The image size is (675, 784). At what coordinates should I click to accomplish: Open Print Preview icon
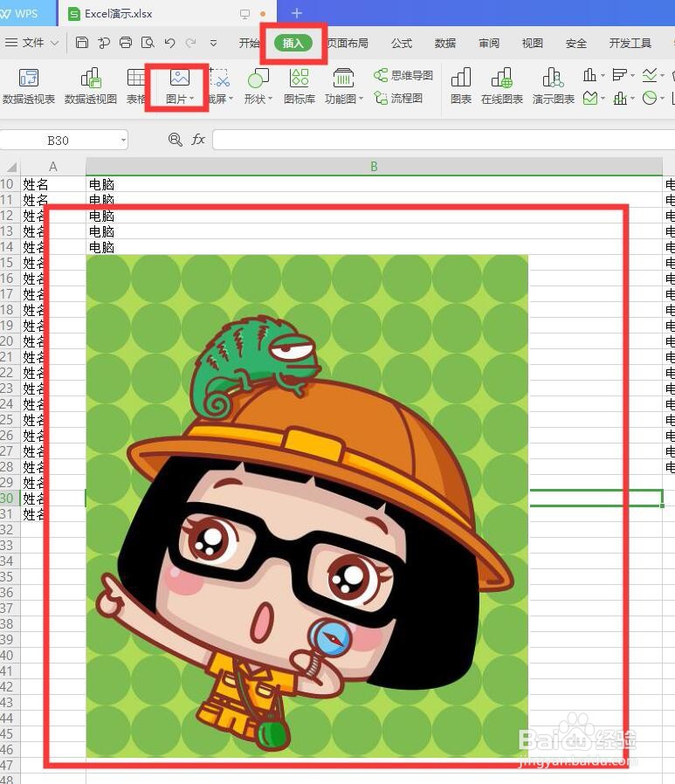coord(148,43)
